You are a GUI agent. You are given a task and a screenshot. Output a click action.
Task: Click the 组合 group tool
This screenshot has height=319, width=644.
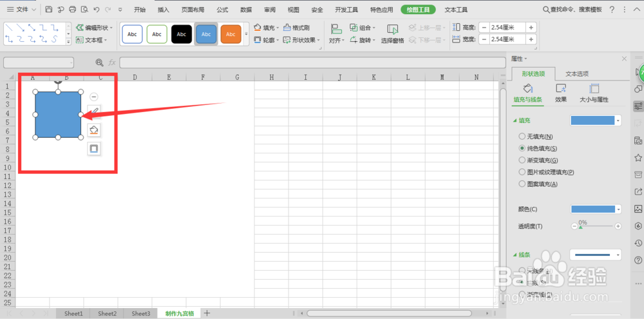coord(362,28)
